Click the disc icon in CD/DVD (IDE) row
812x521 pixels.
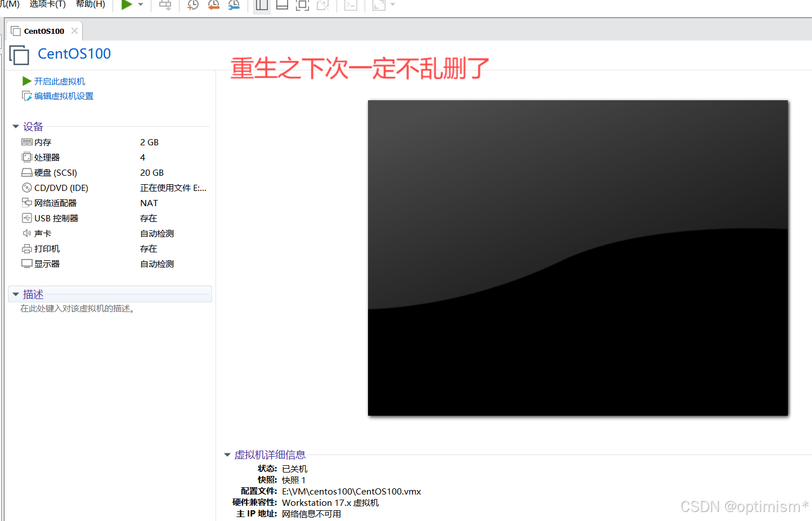27,188
